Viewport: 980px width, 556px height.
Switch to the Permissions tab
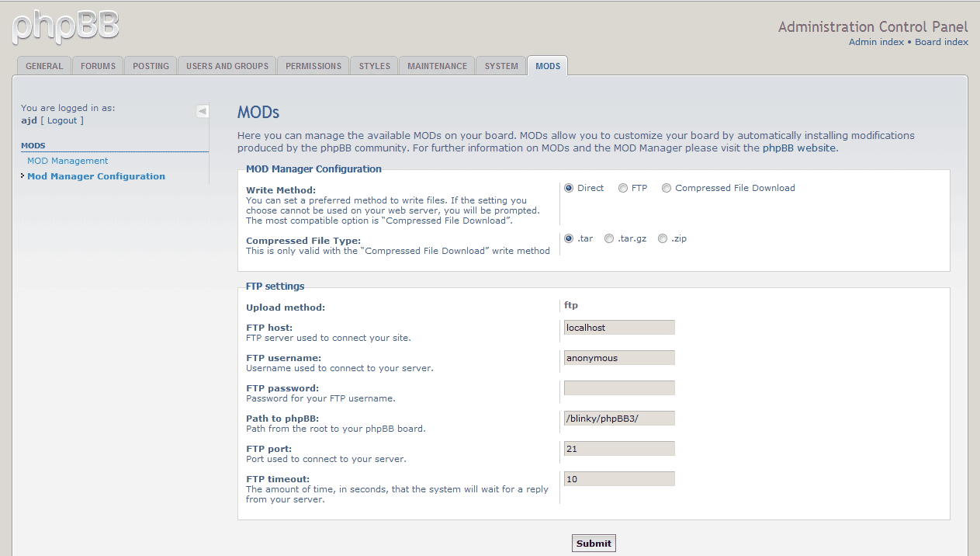[x=313, y=66]
